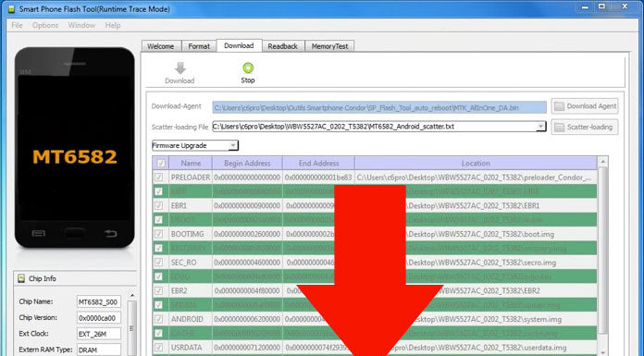
Task: Toggle the BOOTIMG row checkbox
Action: pyautogui.click(x=158, y=234)
